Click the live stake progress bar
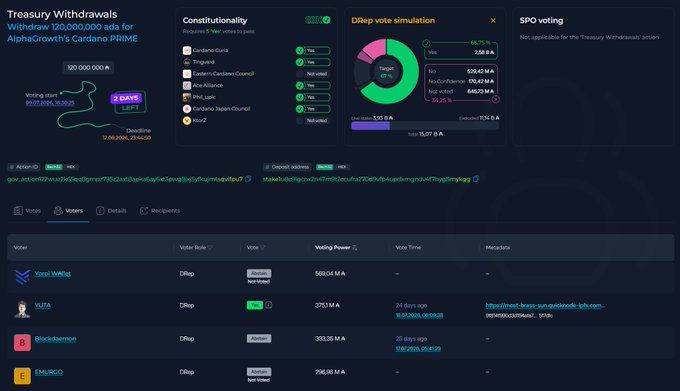This screenshot has height=391, width=680. [425, 126]
